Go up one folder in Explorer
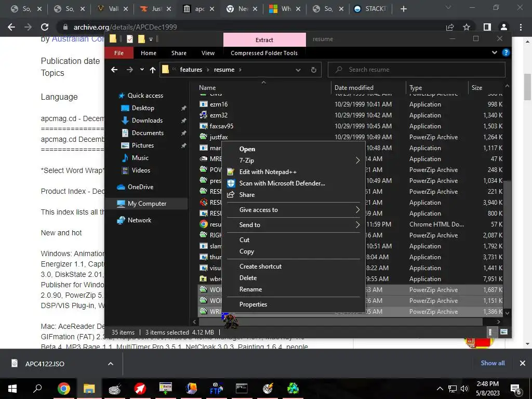Viewport: 532px width, 399px height. [153, 70]
